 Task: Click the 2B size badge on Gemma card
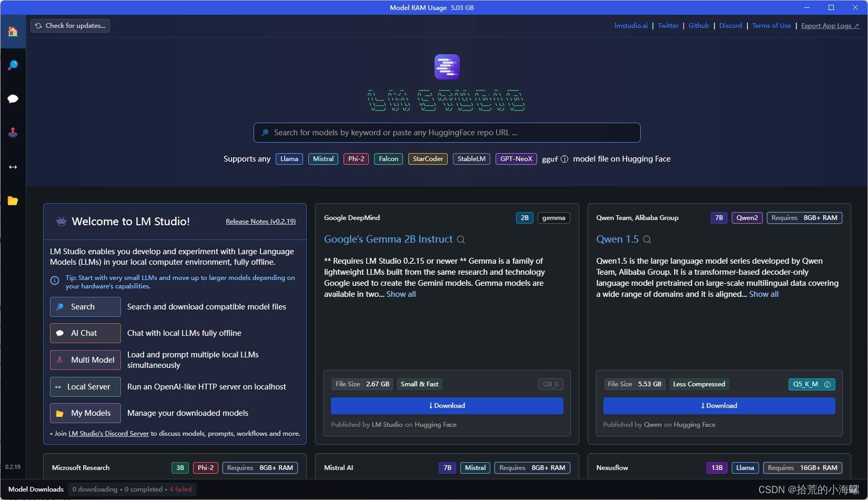[524, 218]
